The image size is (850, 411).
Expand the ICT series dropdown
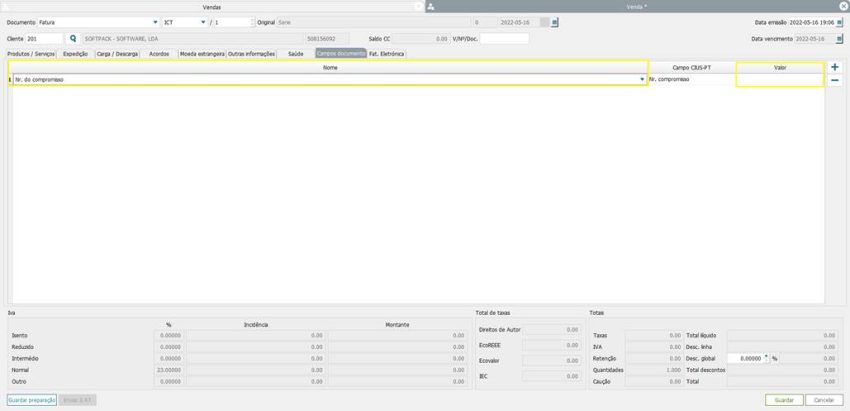point(203,21)
